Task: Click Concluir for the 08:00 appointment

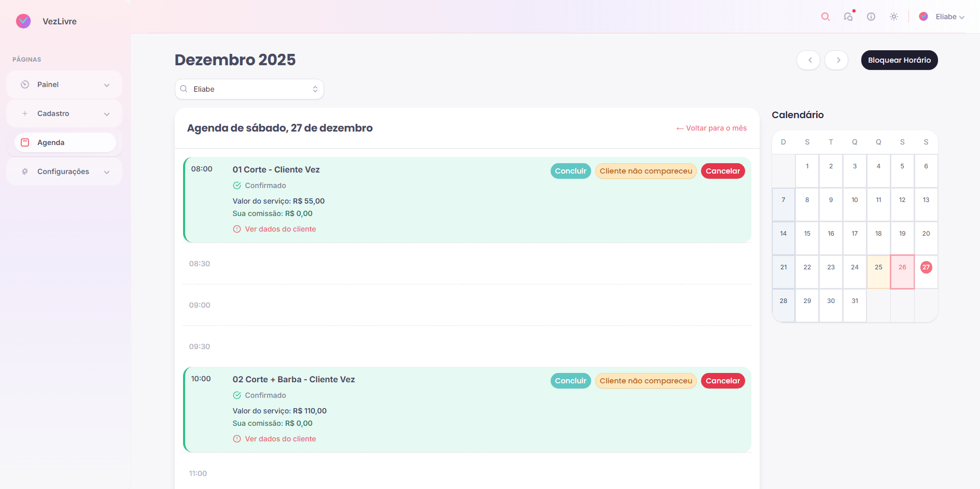Action: tap(570, 171)
